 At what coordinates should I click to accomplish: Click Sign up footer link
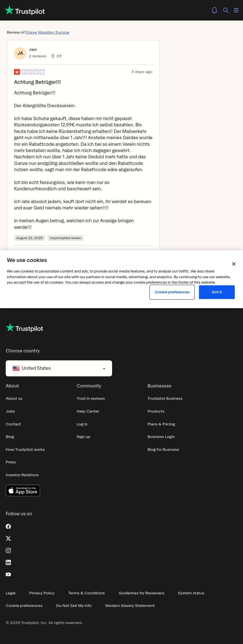(x=83, y=437)
